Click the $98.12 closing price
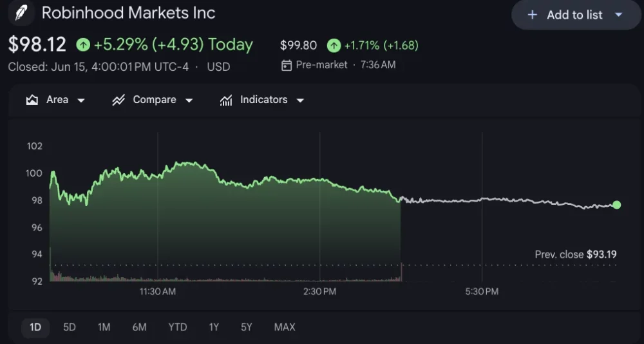 click(37, 44)
